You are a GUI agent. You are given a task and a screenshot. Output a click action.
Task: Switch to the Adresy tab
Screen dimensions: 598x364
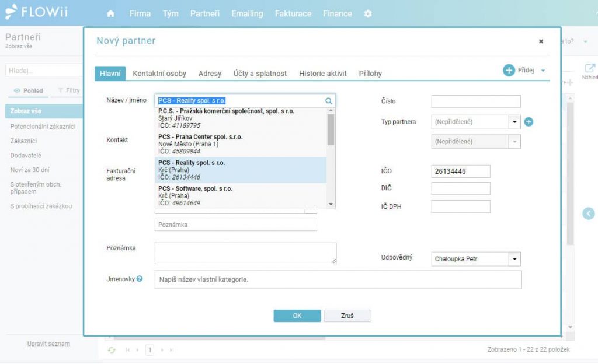click(x=210, y=73)
